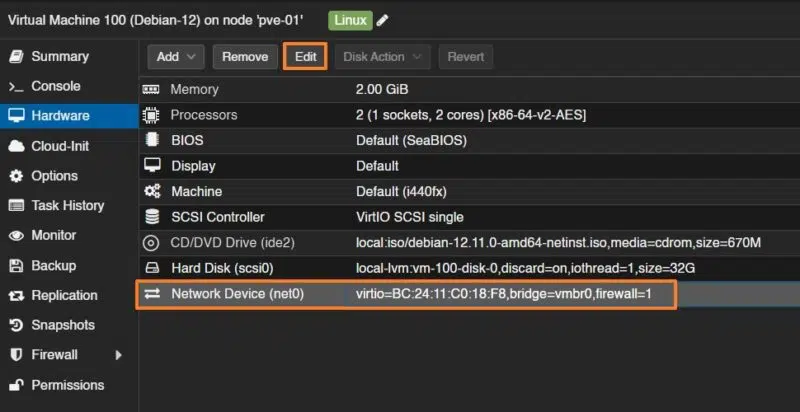Viewport: 800px width, 412px height.
Task: Click the Network Device arrows icon
Action: [152, 294]
